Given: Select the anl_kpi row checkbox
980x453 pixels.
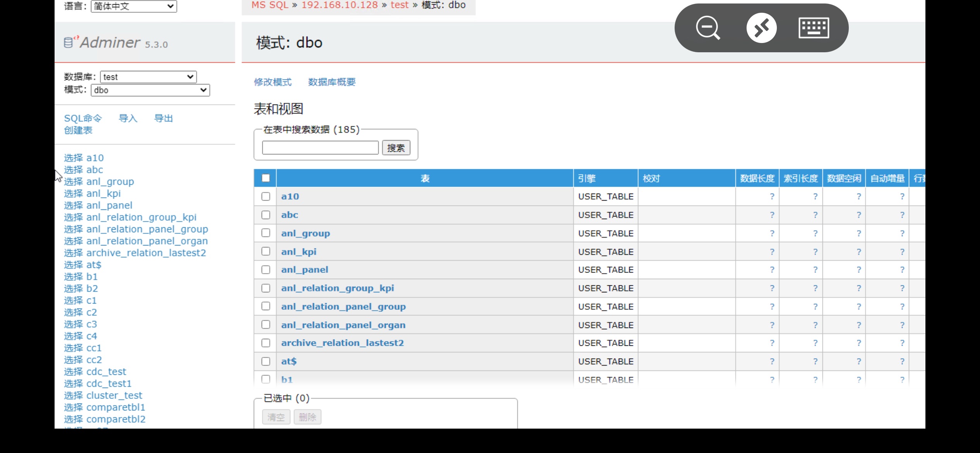Looking at the screenshot, I should [x=266, y=251].
